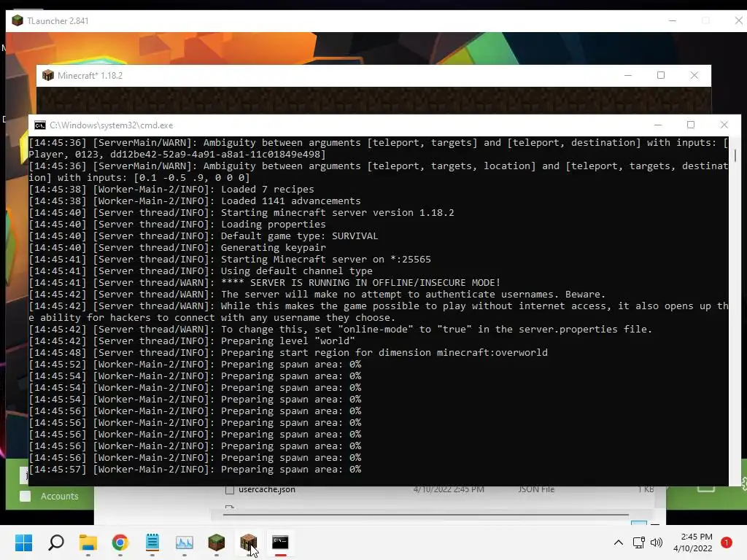747x560 pixels.
Task: Close the cmd.exe window
Action: pos(724,125)
